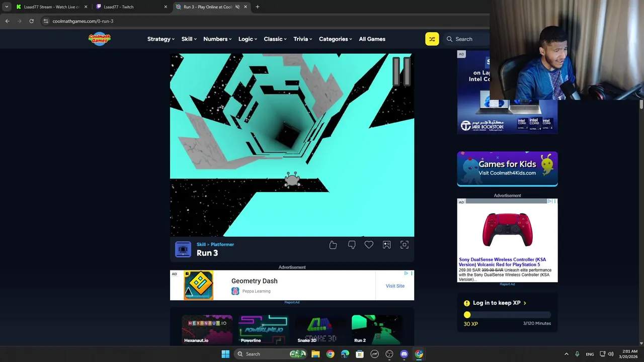Report the Geometry Dash ad
The image size is (644, 362).
[292, 302]
